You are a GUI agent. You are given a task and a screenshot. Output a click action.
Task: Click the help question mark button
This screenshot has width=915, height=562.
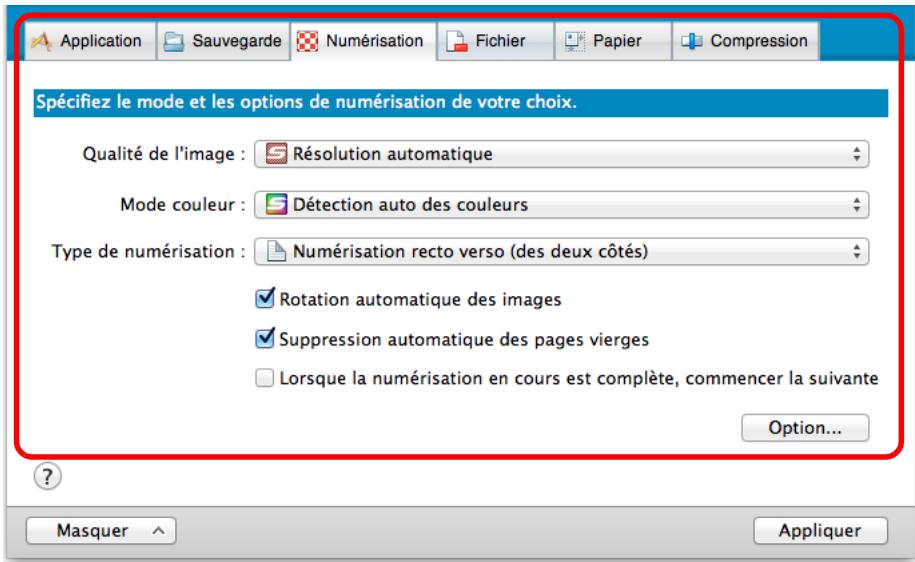44,476
